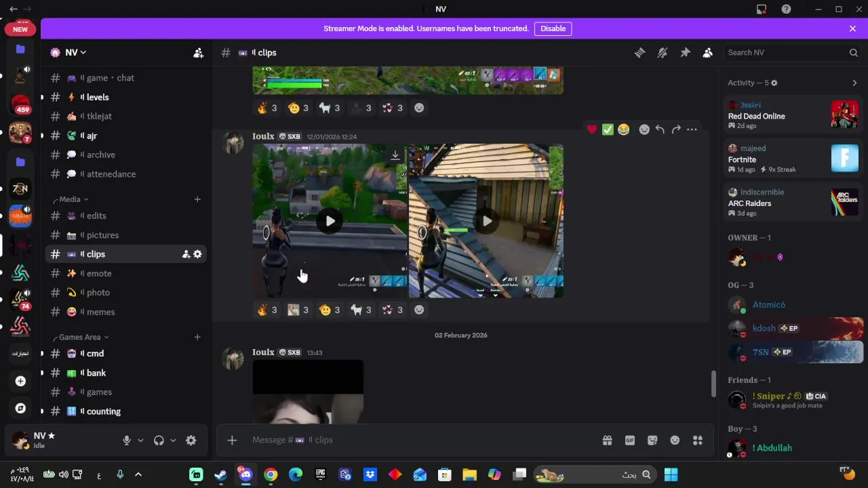Toggle the notification bell for this channel
This screenshot has width=868, height=488.
(x=663, y=52)
